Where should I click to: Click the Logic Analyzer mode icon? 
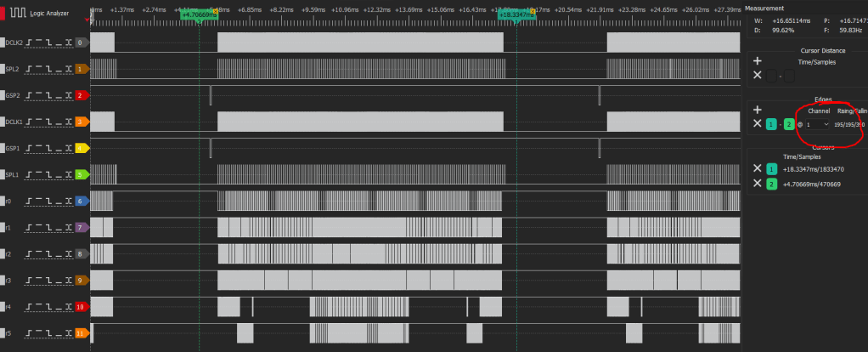pos(17,13)
